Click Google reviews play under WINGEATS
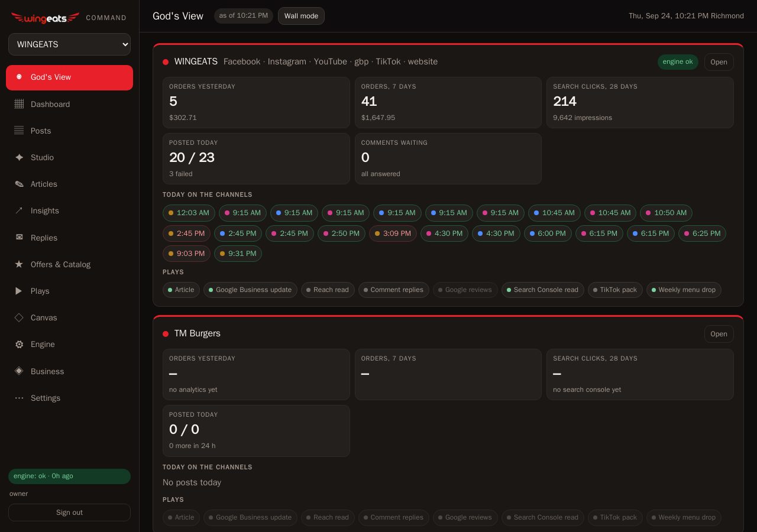This screenshot has height=532, width=757. (x=465, y=290)
